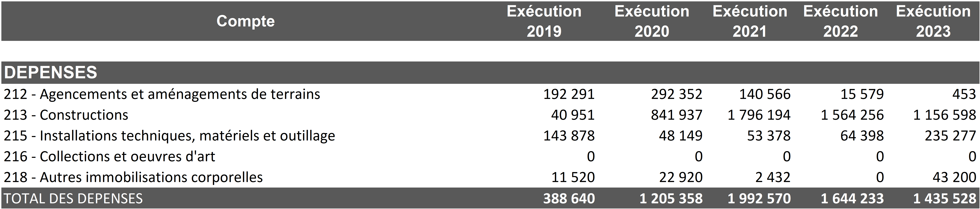Viewport: 980px width, 209px height.
Task: Click the DEPENSES section header row
Action: [51, 72]
